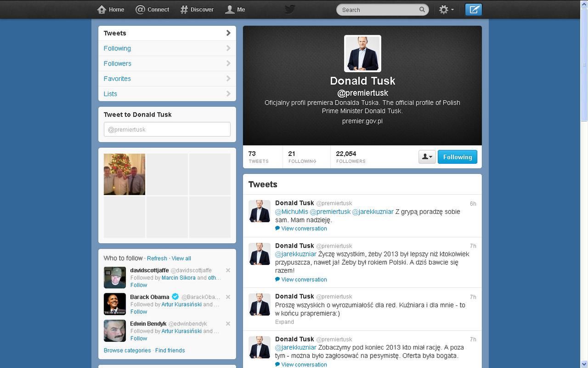Image resolution: width=588 pixels, height=368 pixels.
Task: Open Barack Obama's avatar
Action: [115, 304]
